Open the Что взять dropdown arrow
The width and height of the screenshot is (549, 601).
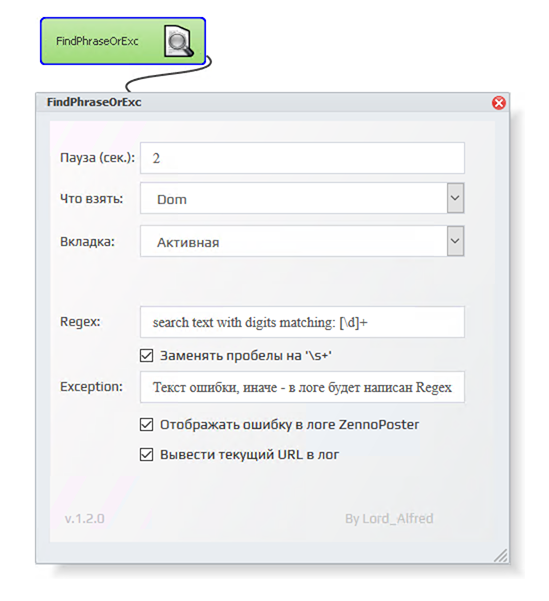455,198
